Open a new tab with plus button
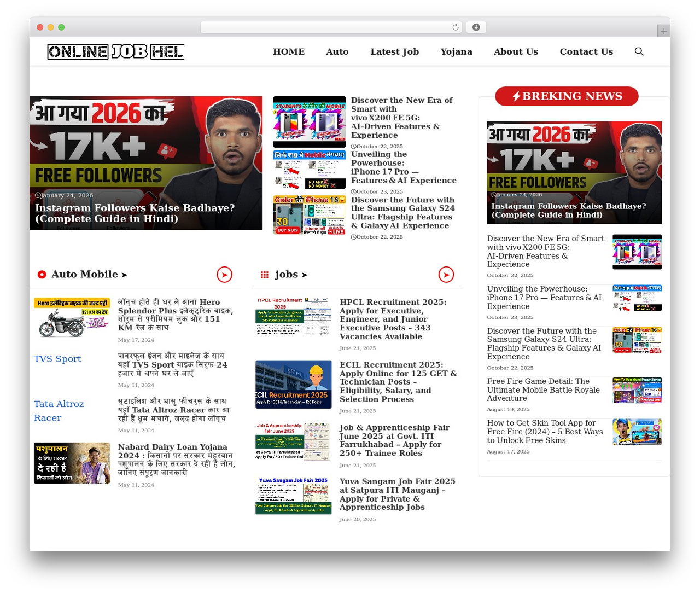The height and width of the screenshot is (593, 700). (x=663, y=31)
